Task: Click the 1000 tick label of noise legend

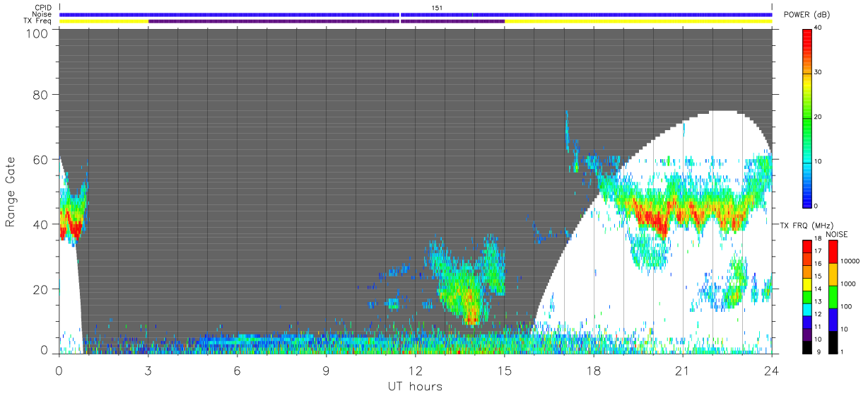Action: coord(849,284)
